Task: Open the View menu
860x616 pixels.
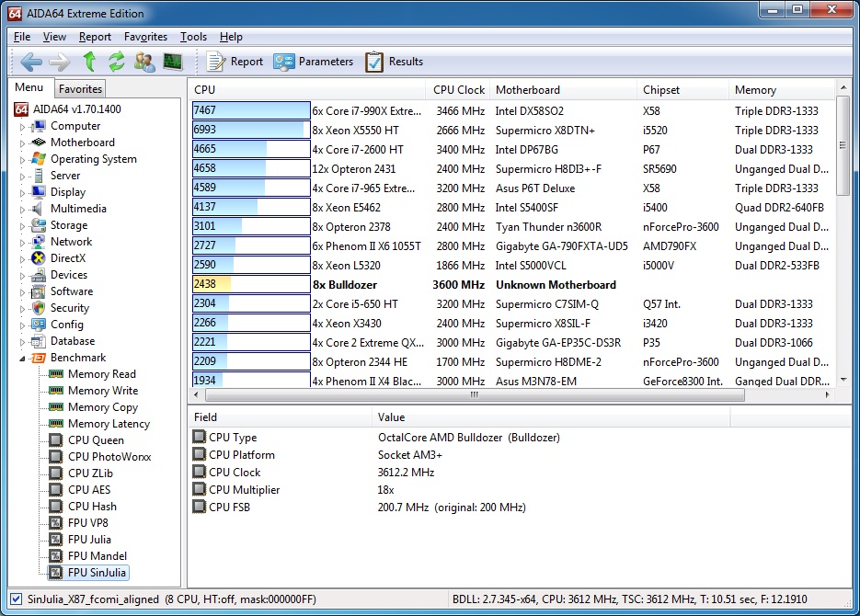Action: click(x=54, y=37)
